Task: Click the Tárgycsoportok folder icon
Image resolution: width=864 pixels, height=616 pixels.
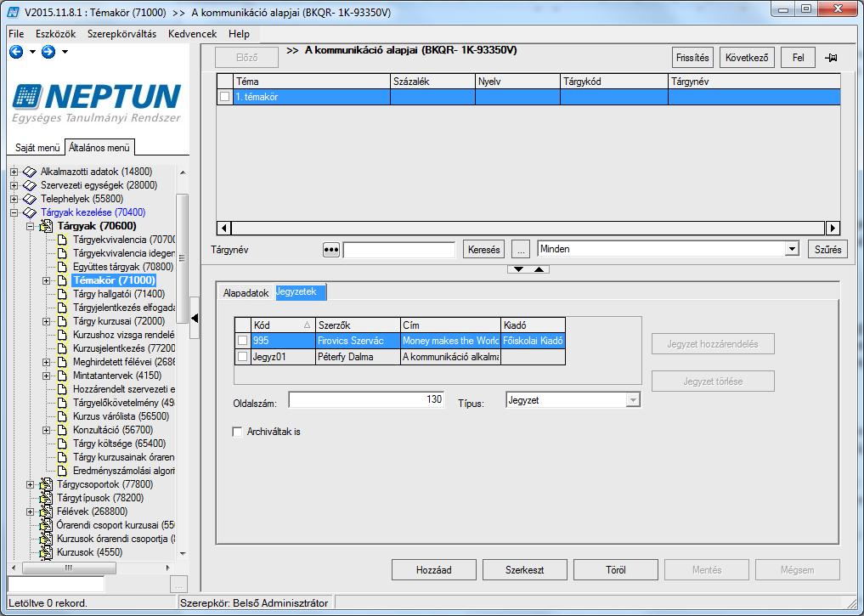Action: point(46,485)
